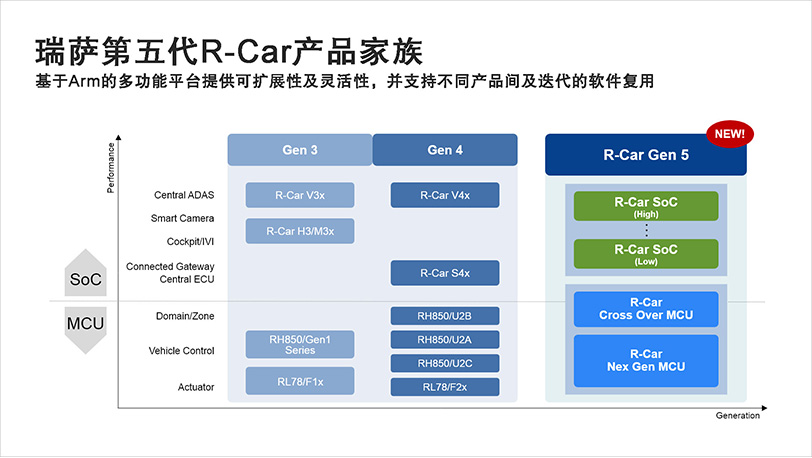Screen dimensions: 812x458
Task: Select the green R-Car SoC (Low) box
Action: pyautogui.click(x=646, y=254)
